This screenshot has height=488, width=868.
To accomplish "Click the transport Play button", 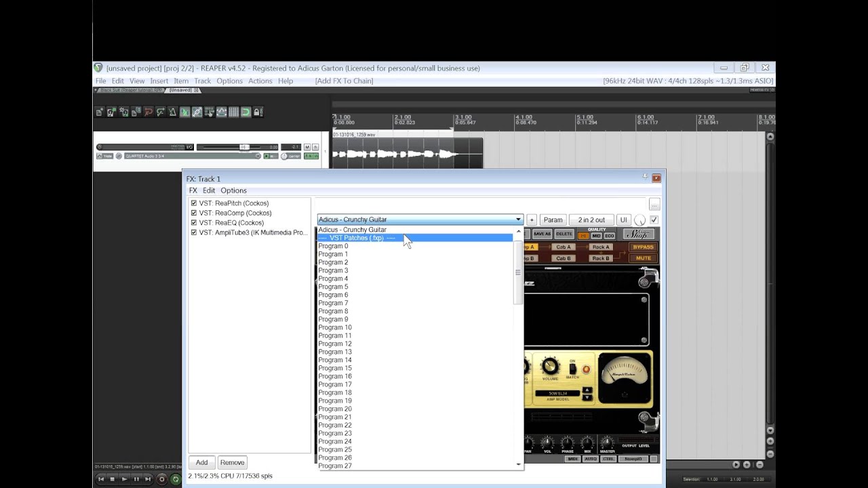I will 124,479.
